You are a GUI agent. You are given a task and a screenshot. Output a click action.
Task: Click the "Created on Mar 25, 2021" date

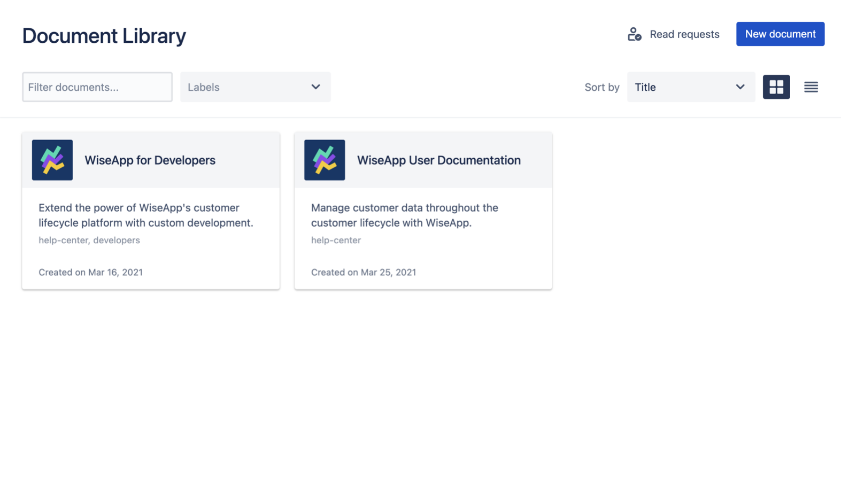click(363, 273)
